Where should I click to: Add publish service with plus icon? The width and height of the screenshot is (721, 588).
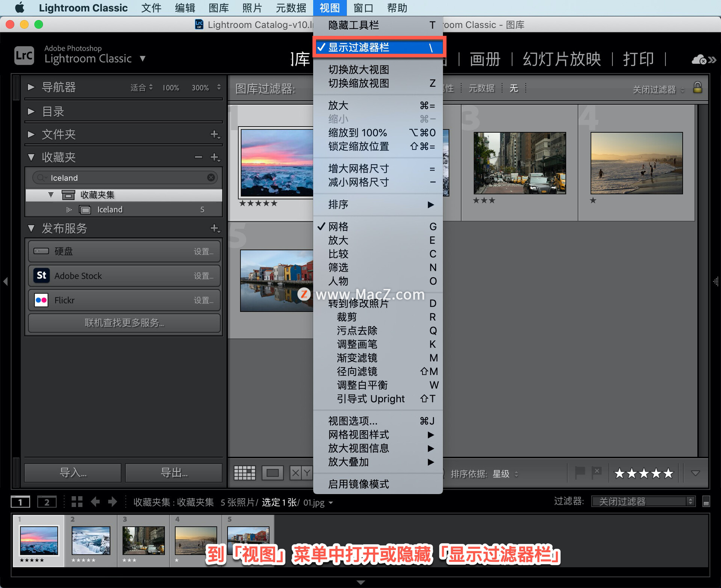pos(215,228)
